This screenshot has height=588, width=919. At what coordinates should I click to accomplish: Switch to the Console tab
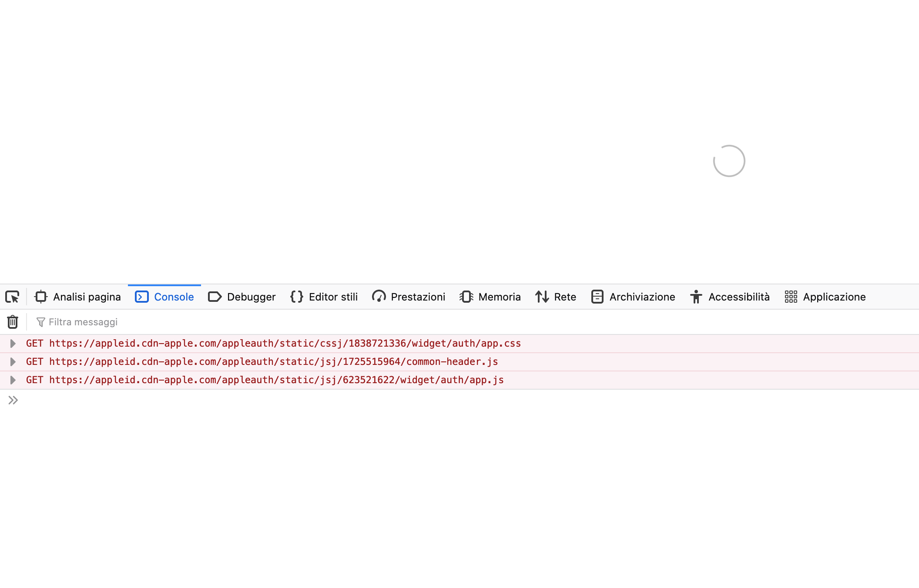(x=174, y=297)
